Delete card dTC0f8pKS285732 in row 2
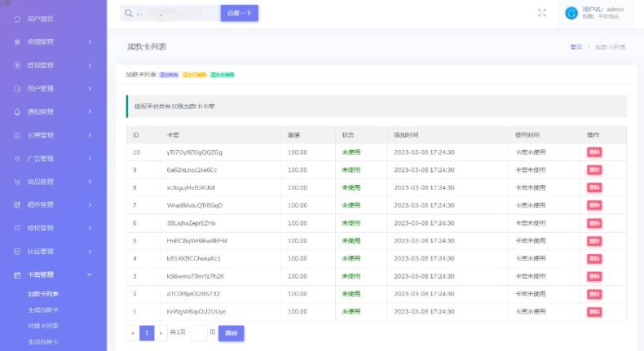 (593, 294)
